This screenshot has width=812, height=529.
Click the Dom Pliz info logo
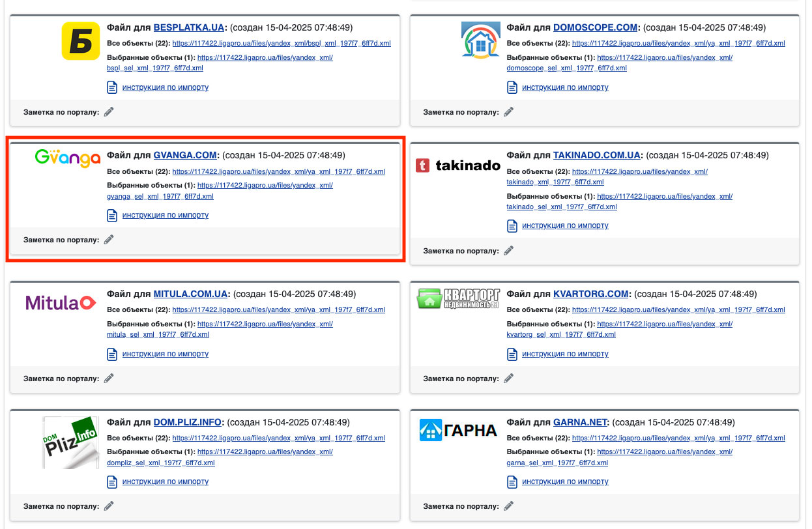[x=70, y=442]
